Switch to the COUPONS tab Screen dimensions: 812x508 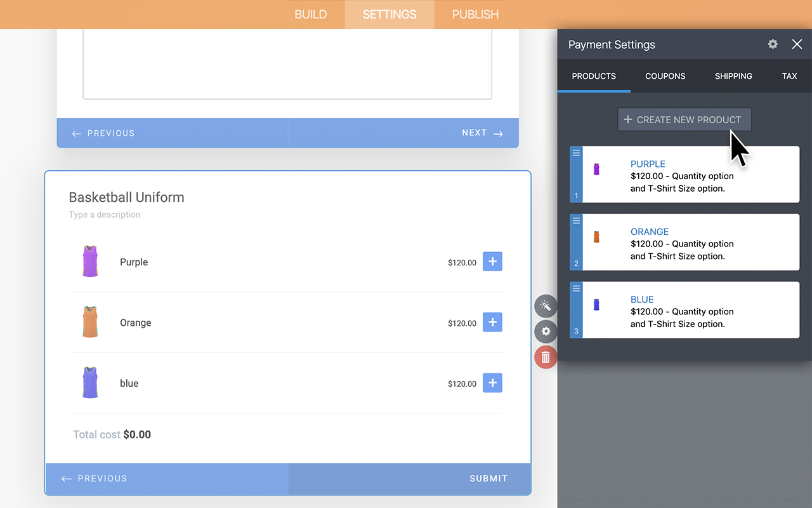pos(665,76)
